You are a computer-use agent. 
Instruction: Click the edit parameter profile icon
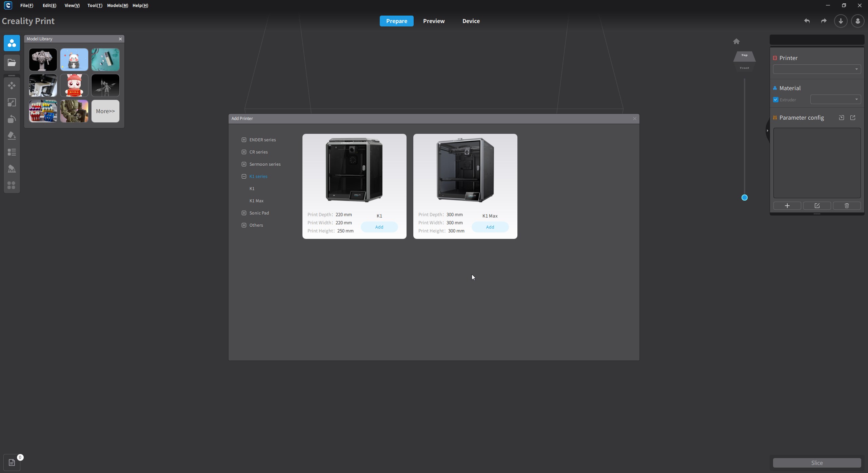[817, 206]
